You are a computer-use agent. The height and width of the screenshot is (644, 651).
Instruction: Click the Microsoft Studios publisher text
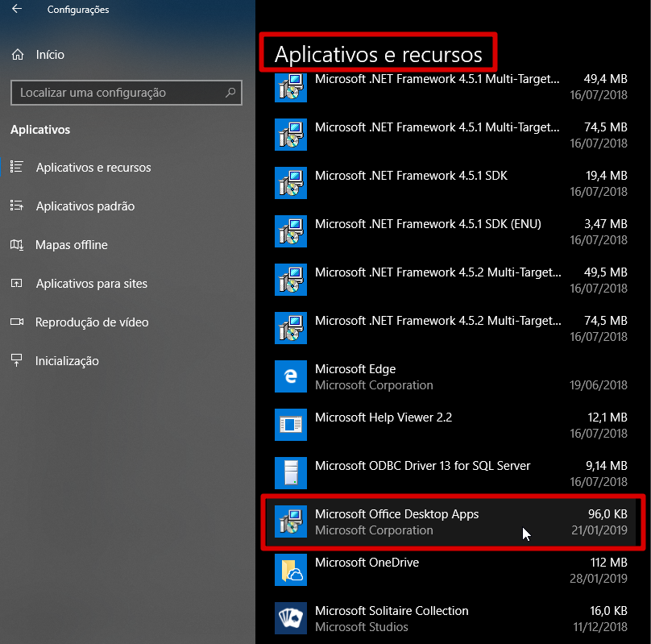point(362,627)
